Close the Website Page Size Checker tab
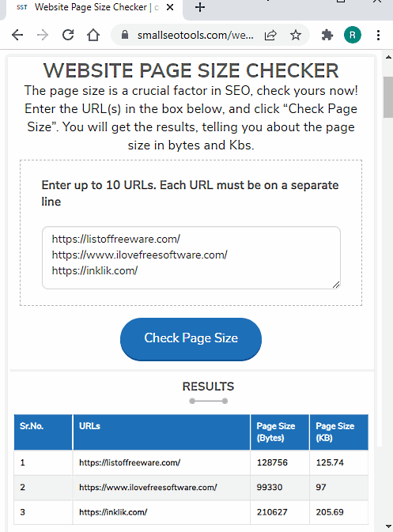Viewport: 393px width, 532px height. [170, 7]
